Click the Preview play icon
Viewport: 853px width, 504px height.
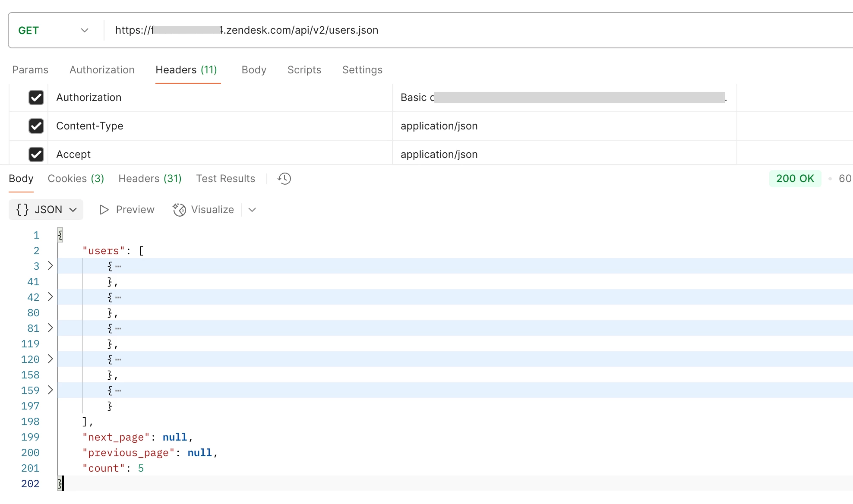[104, 210]
